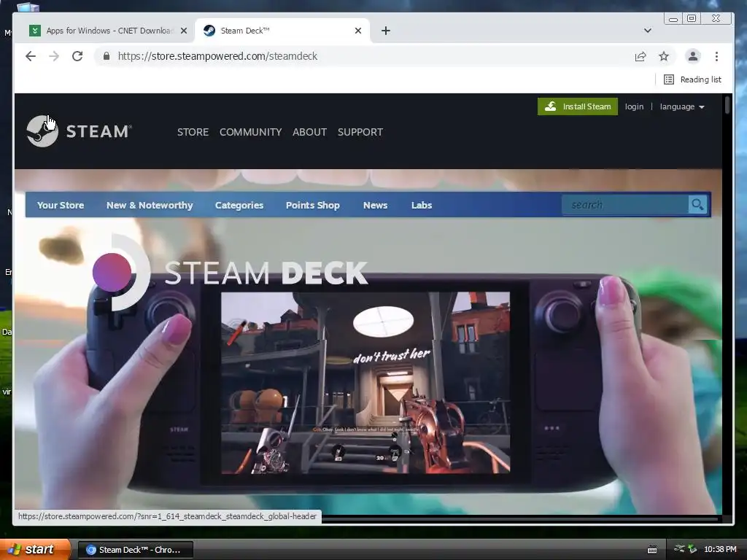Click the login link
747x560 pixels.
click(x=634, y=106)
